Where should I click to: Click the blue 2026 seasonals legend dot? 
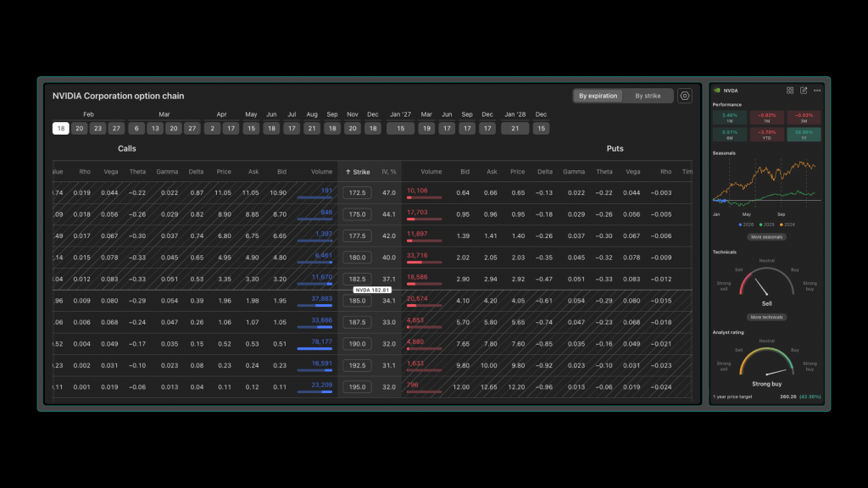tap(739, 225)
